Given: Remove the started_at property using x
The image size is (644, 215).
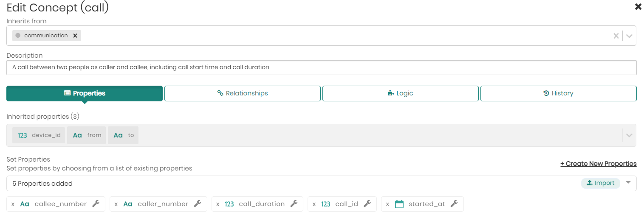Looking at the screenshot, I should coord(387,204).
